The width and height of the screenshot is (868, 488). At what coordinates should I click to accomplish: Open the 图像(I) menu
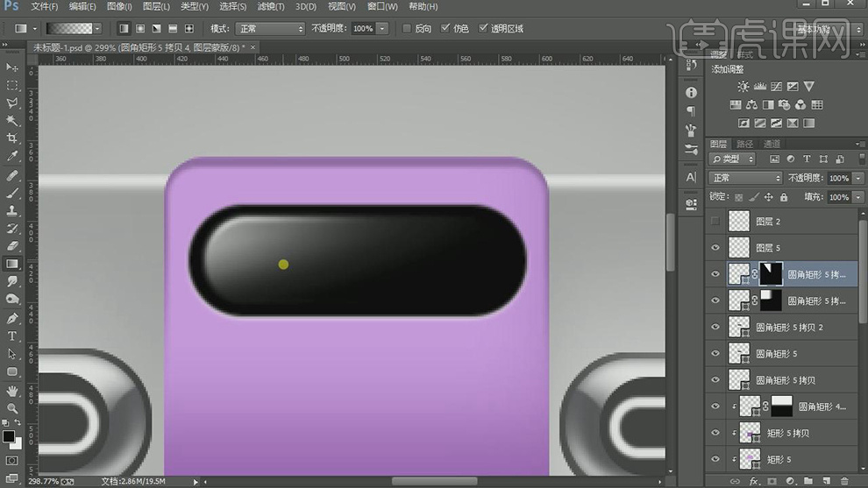tap(119, 7)
